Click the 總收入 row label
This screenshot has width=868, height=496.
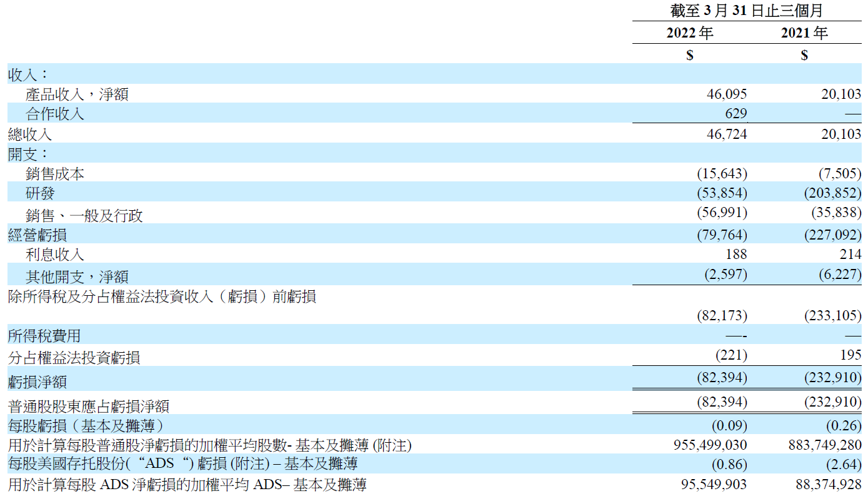pyautogui.click(x=30, y=134)
